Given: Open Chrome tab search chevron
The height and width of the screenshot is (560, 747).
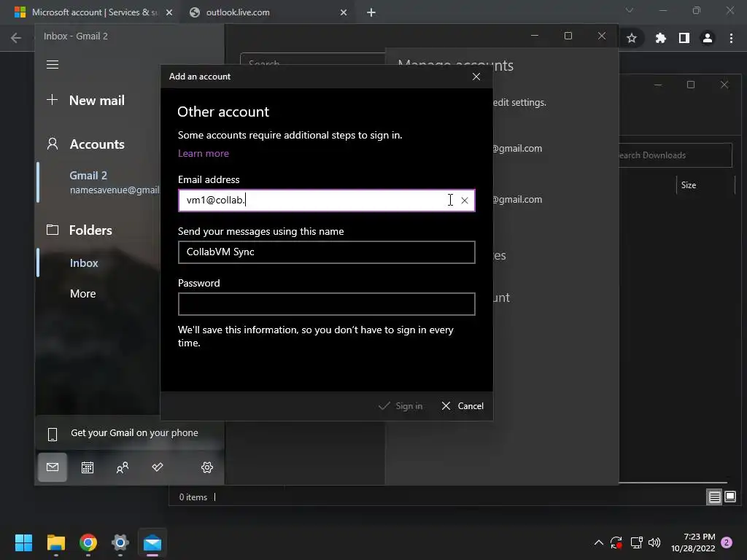Looking at the screenshot, I should click(x=630, y=10).
